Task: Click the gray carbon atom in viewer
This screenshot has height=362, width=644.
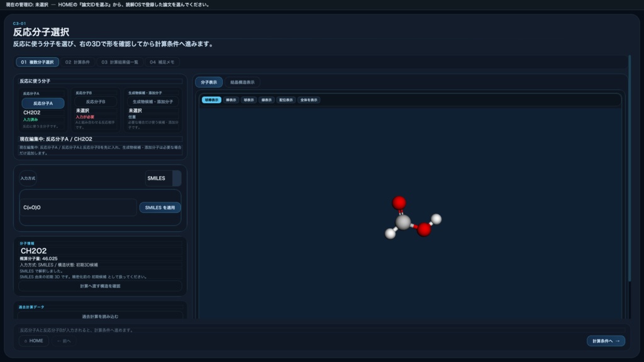Action: (403, 222)
